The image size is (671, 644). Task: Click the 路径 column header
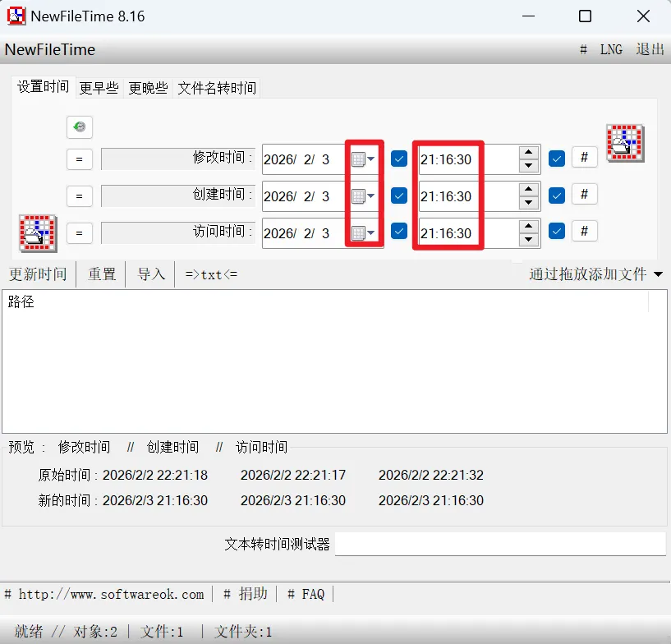click(326, 301)
